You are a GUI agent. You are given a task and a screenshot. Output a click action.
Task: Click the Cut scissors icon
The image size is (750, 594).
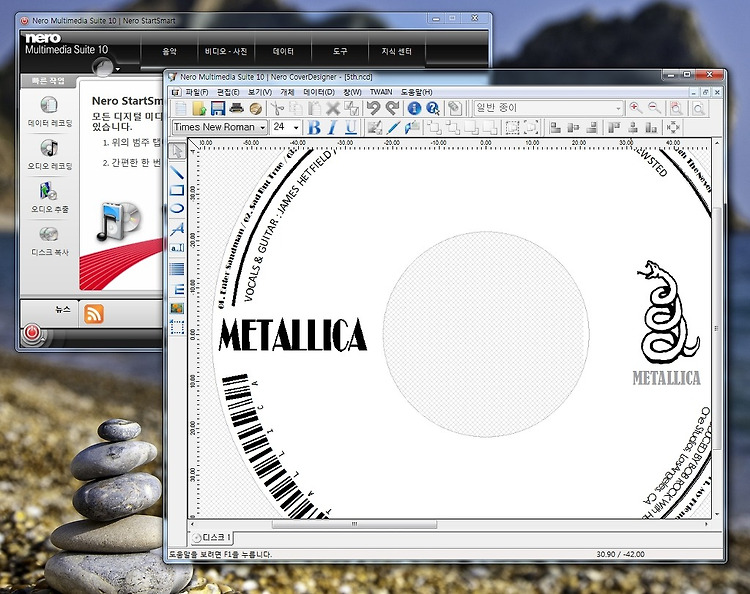click(277, 108)
